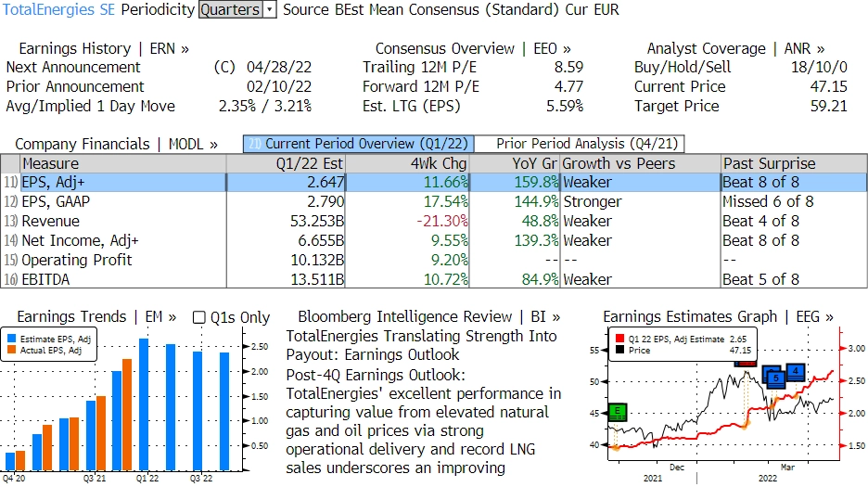Click the Buy/Hold/Sell value 18/10/0
868x487 pixels.
point(819,68)
